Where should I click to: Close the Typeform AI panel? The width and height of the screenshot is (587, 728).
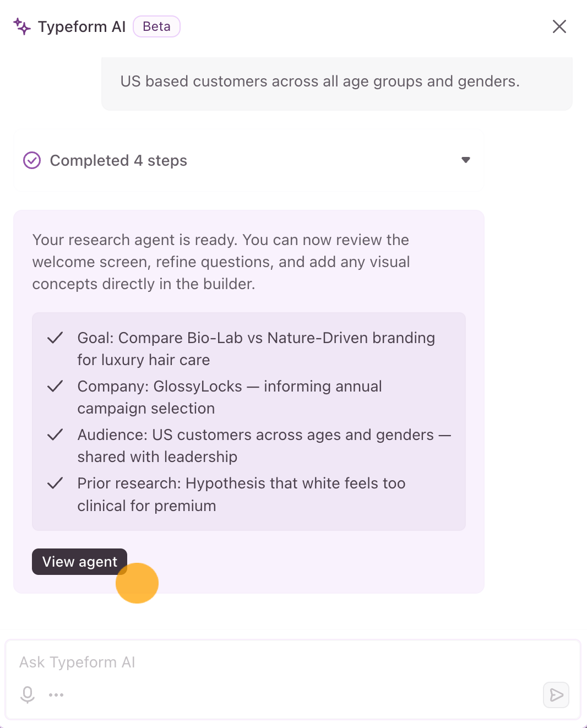pyautogui.click(x=559, y=26)
